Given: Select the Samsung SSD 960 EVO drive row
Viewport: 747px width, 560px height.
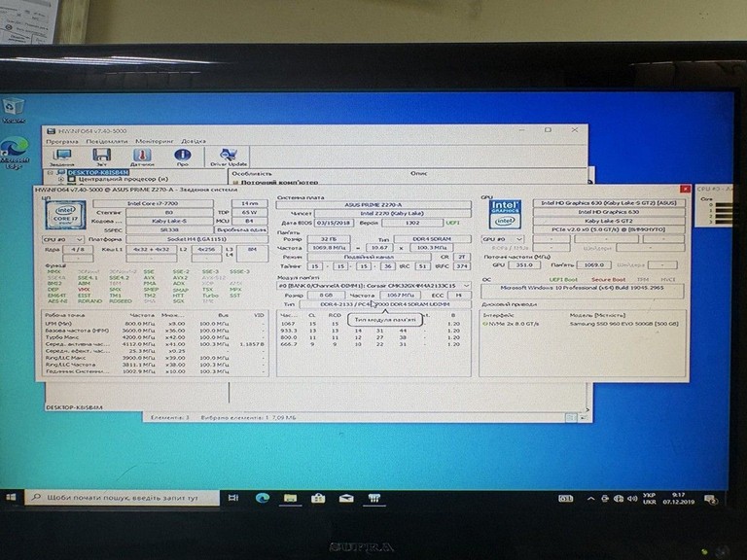Looking at the screenshot, I should point(582,324).
